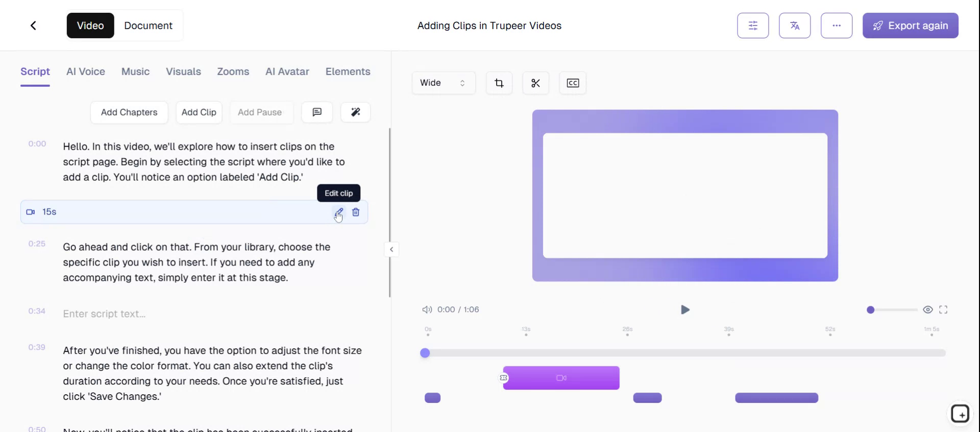
Task: Go back using the left arrow
Action: pos(33,26)
